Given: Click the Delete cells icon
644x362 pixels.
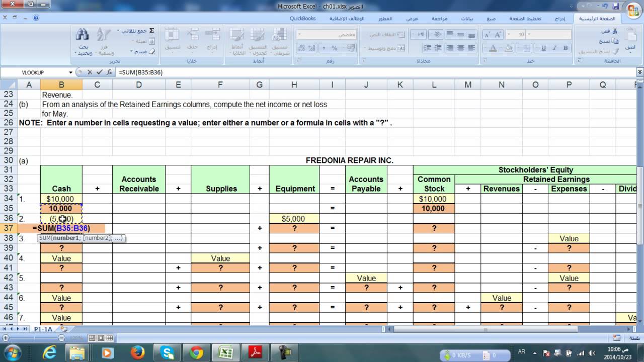Looking at the screenshot, I should coord(192,35).
